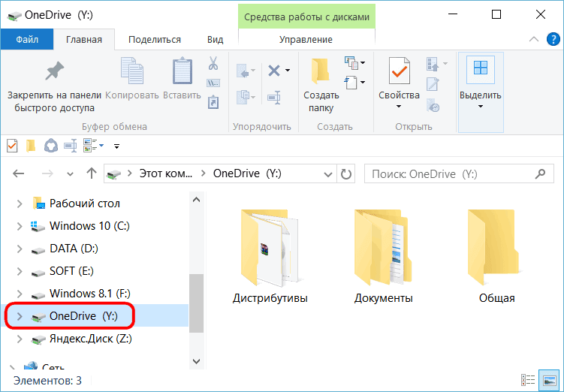Image resolution: width=564 pixels, height=392 pixels.
Task: Go back with the left arrow
Action: (x=18, y=174)
